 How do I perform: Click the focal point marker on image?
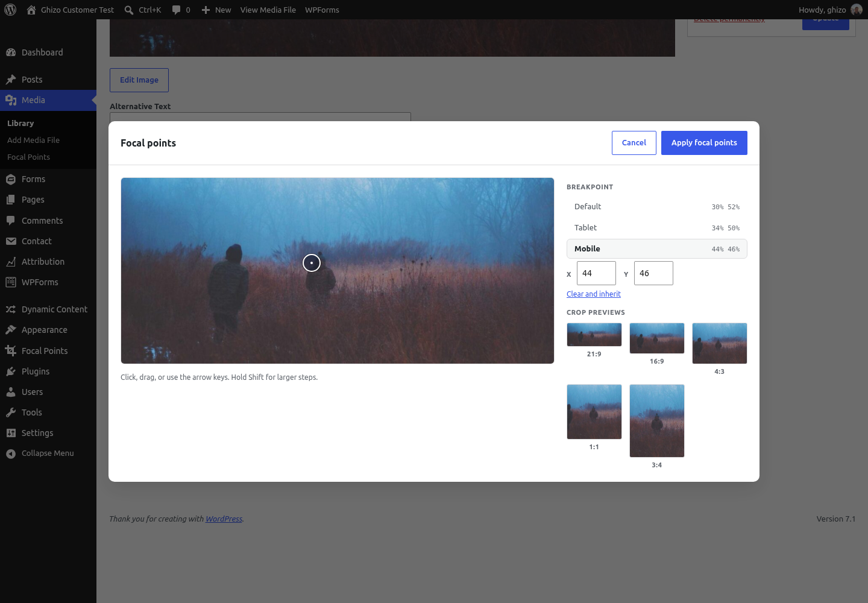pos(312,263)
